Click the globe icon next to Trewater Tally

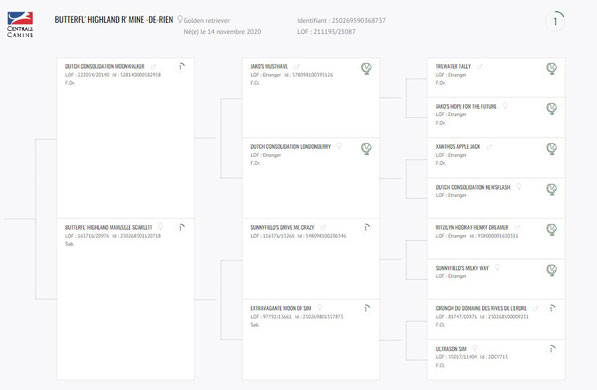pos(552,69)
